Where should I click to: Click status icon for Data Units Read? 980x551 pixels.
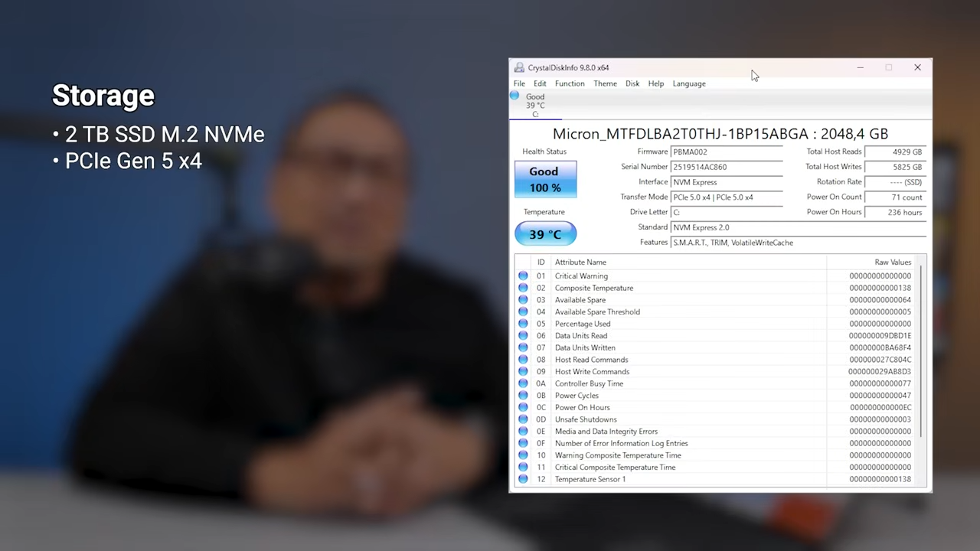point(523,336)
